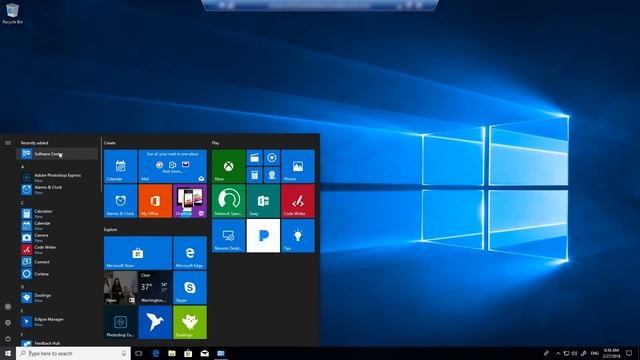Open Calendar in the app list
This screenshot has height=360, width=640.
(x=57, y=225)
